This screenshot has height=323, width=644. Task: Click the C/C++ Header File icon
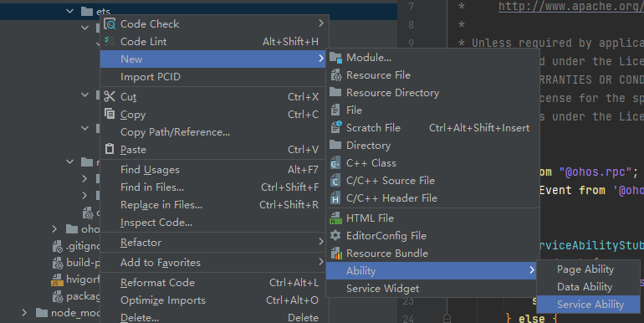pyautogui.click(x=335, y=198)
